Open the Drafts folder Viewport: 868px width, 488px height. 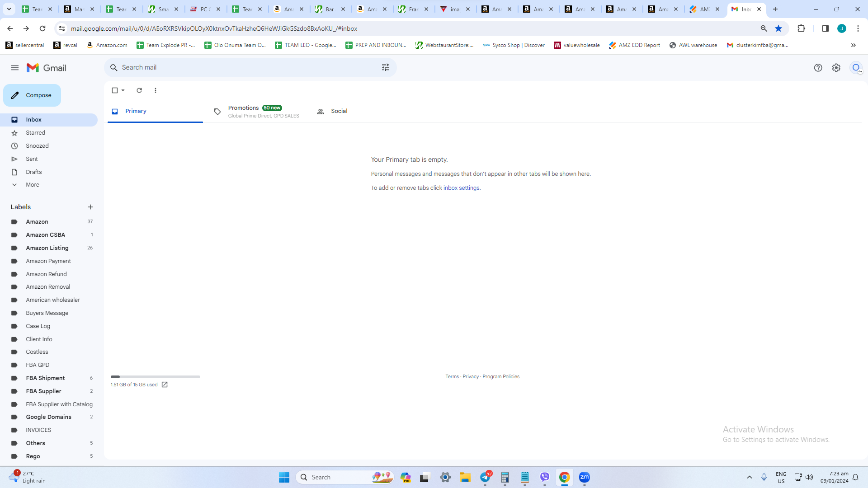point(49,172)
